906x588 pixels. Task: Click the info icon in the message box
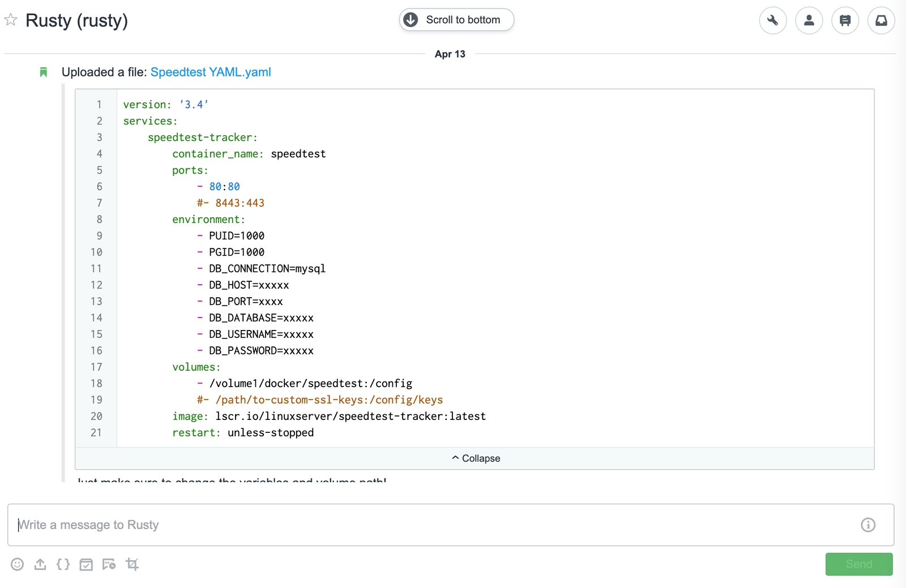pos(868,525)
